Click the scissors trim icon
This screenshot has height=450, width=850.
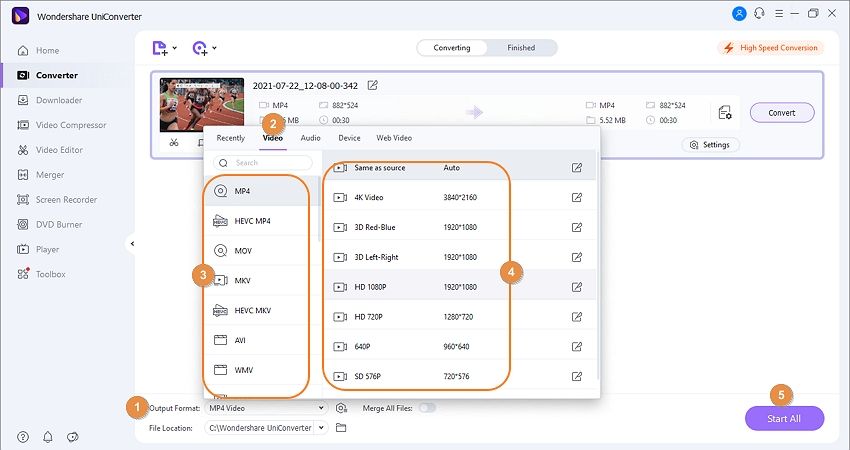pos(173,143)
